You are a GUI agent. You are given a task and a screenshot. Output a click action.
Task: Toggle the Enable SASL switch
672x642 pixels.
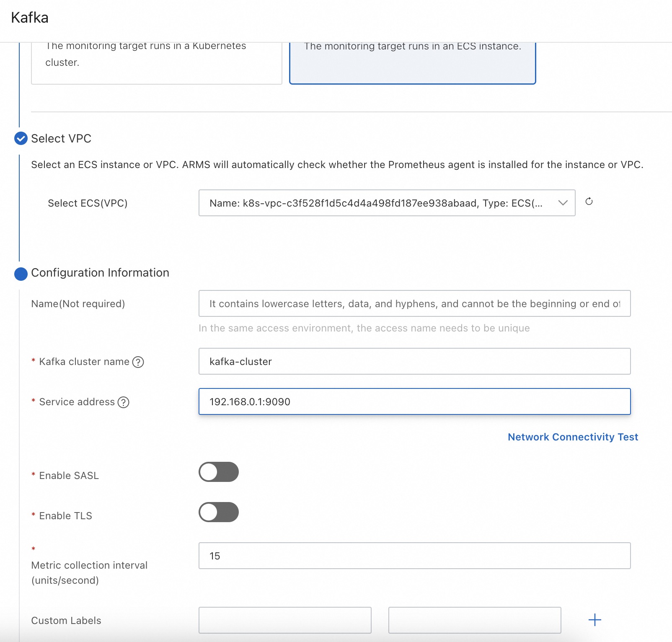coord(218,472)
